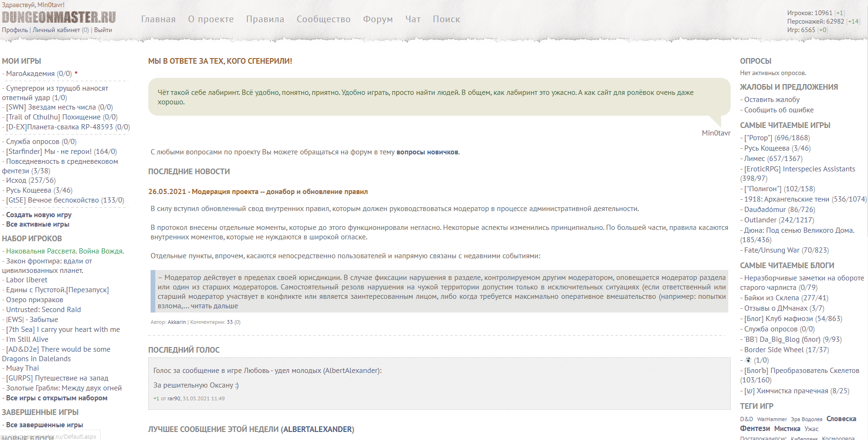Open the Поиск menu item
The height and width of the screenshot is (440, 868).
(x=446, y=19)
